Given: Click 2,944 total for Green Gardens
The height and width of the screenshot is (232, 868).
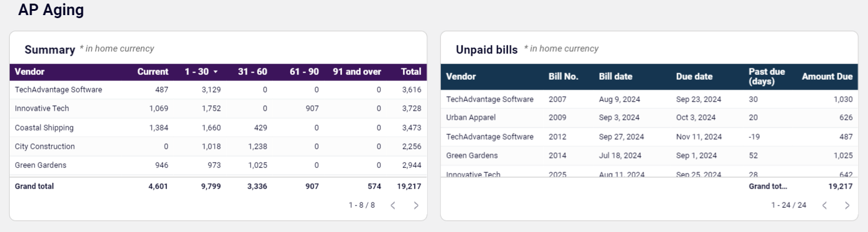Looking at the screenshot, I should pos(411,165).
